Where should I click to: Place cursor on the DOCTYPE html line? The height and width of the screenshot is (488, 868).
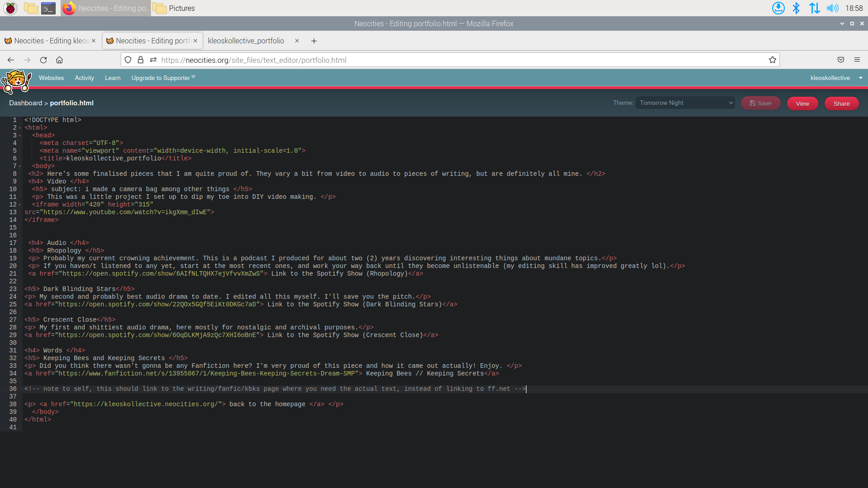pyautogui.click(x=53, y=120)
